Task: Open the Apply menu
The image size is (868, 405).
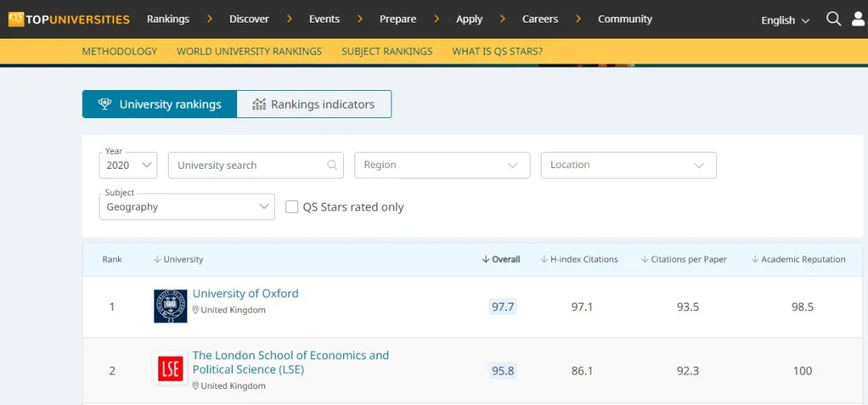Action: coord(469,19)
